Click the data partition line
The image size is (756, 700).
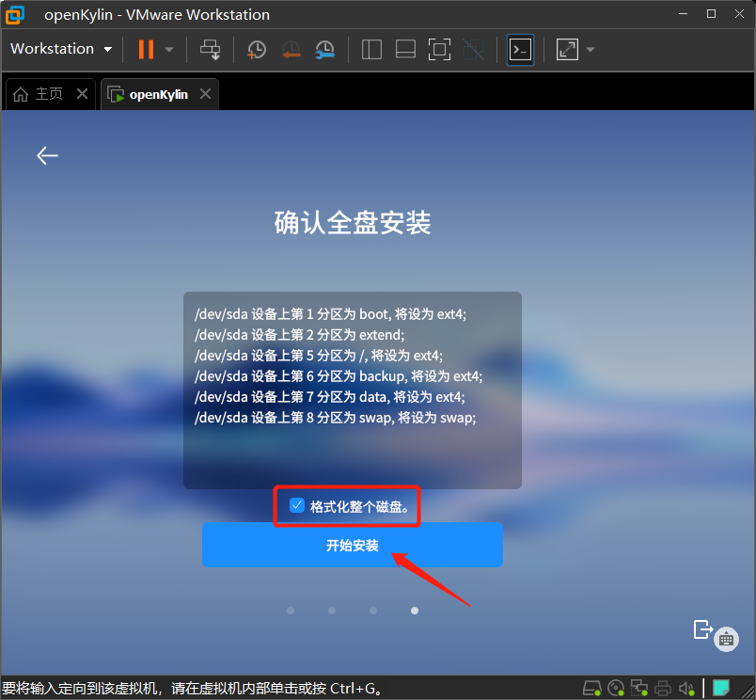[x=330, y=397]
